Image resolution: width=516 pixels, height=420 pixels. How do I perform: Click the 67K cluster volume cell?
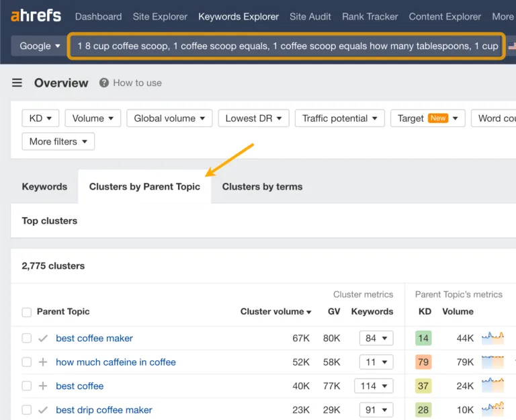coord(301,338)
